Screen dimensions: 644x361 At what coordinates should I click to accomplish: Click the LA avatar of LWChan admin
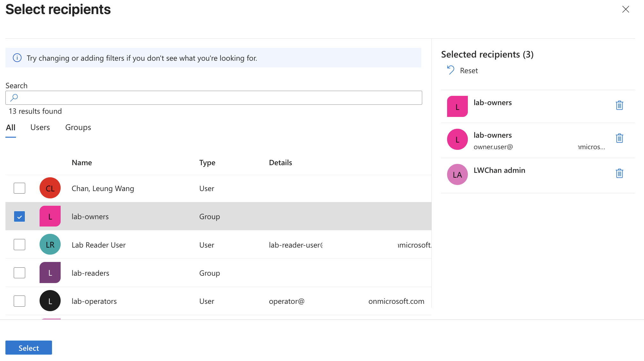[457, 174]
